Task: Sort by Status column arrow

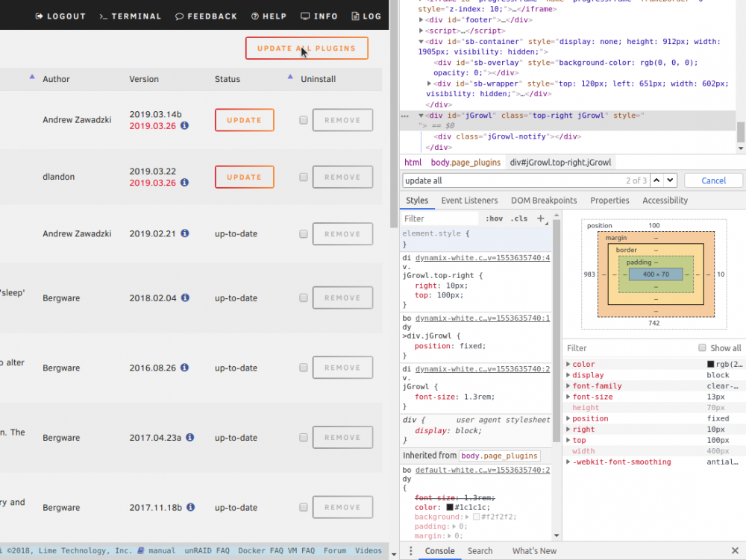Action: click(290, 77)
